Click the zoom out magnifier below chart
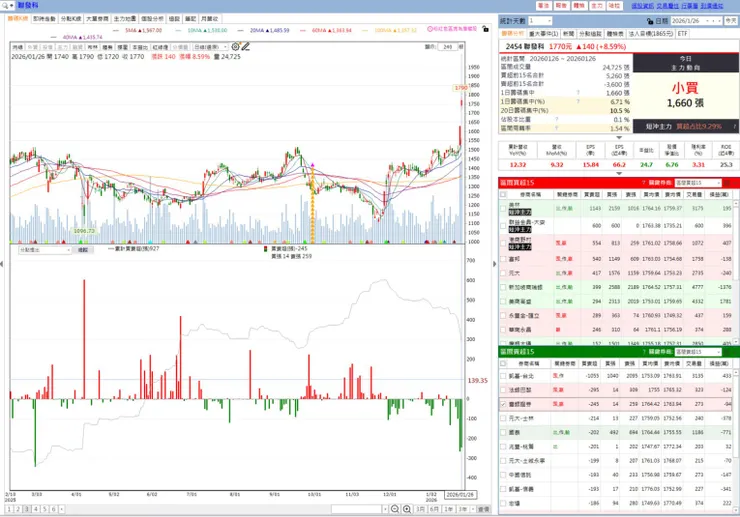 (395, 509)
